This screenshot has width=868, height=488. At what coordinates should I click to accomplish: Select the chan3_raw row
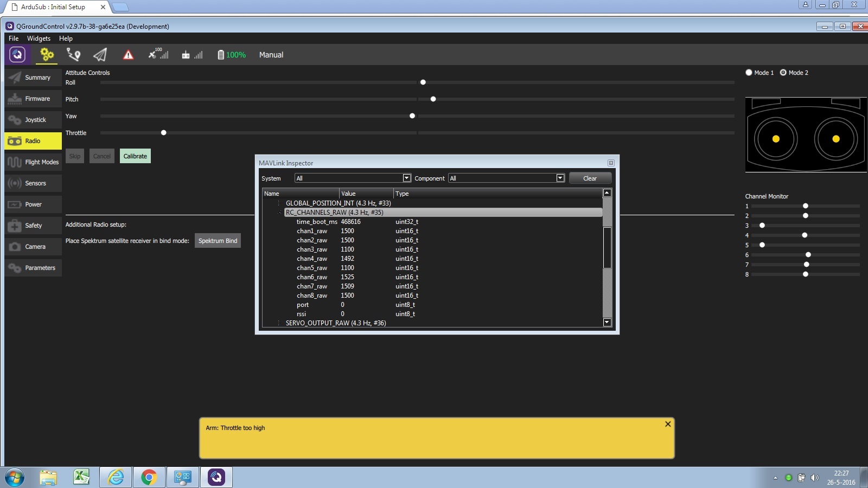(x=432, y=249)
